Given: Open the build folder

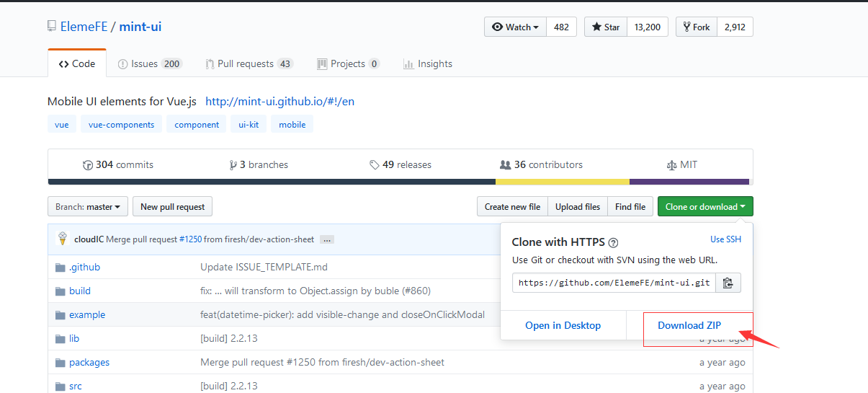Looking at the screenshot, I should coord(80,291).
